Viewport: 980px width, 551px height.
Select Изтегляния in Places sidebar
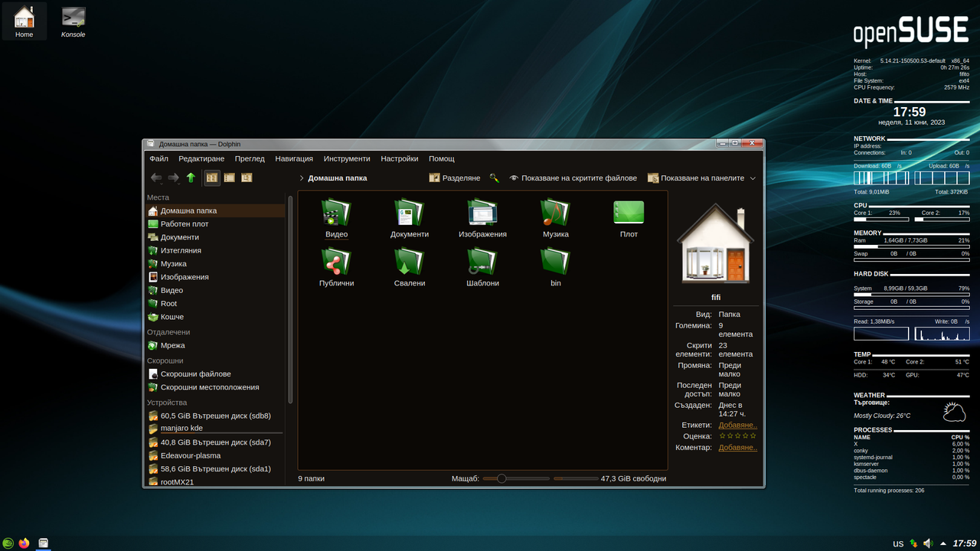click(215, 250)
